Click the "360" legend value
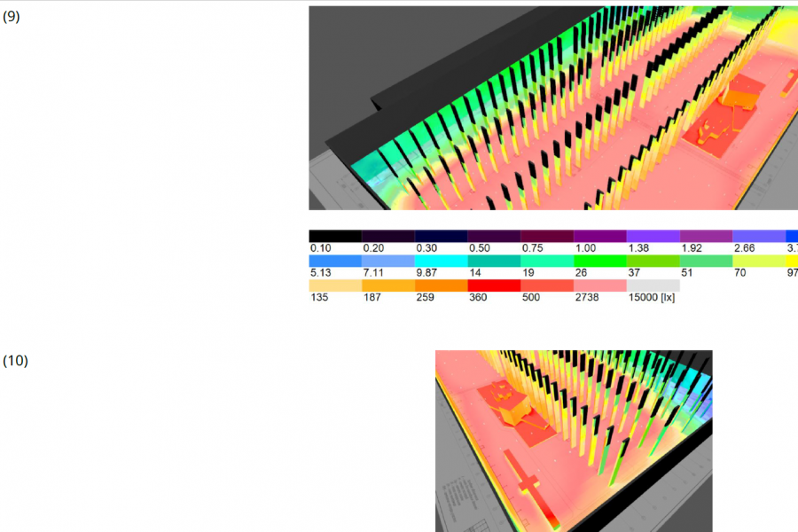The width and height of the screenshot is (798, 532). (x=478, y=297)
